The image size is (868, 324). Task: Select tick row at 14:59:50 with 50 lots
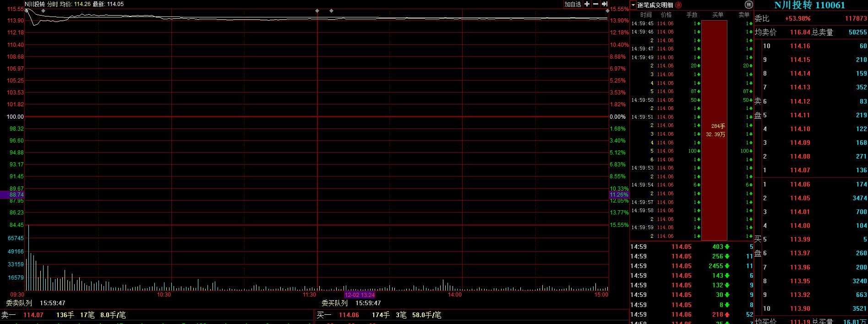692,100
